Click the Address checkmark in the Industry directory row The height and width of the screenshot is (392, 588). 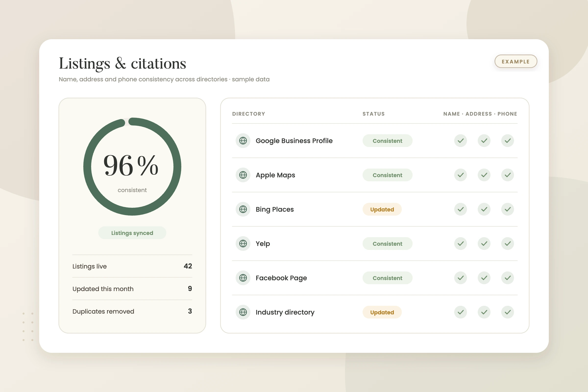tap(484, 312)
